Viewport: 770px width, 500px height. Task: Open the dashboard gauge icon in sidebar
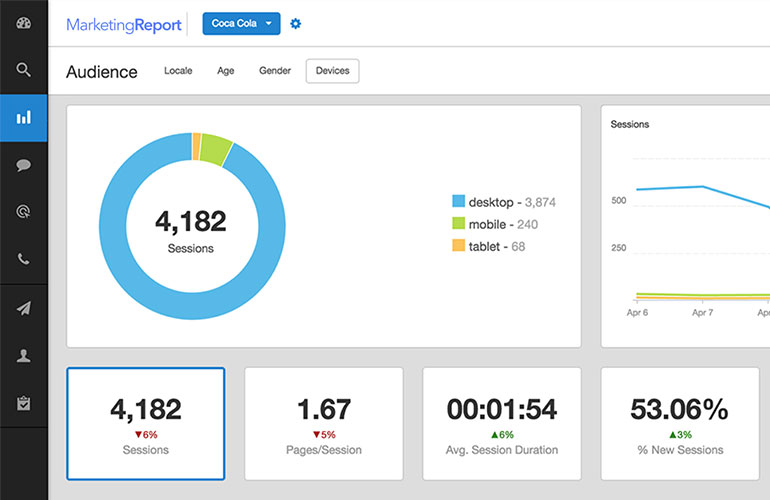[x=23, y=23]
